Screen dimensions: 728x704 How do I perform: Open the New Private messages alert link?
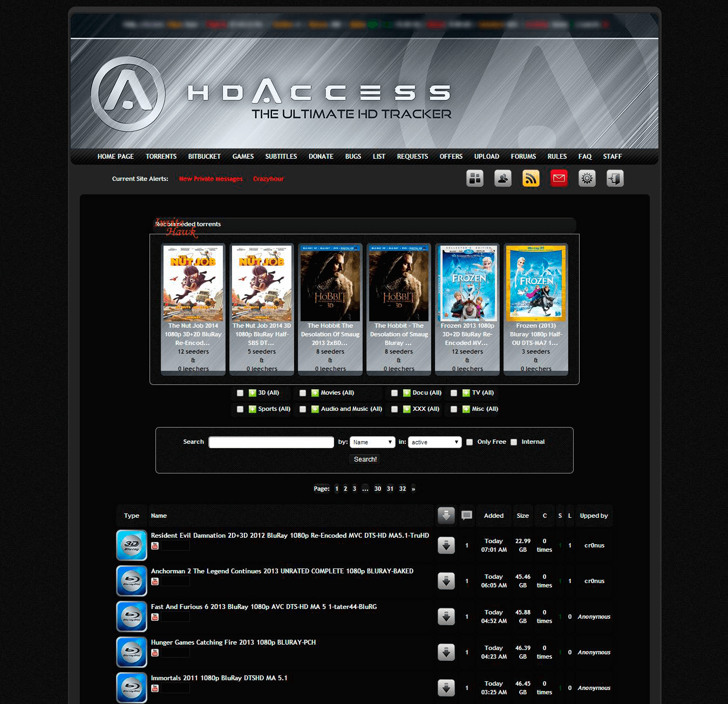pyautogui.click(x=211, y=179)
